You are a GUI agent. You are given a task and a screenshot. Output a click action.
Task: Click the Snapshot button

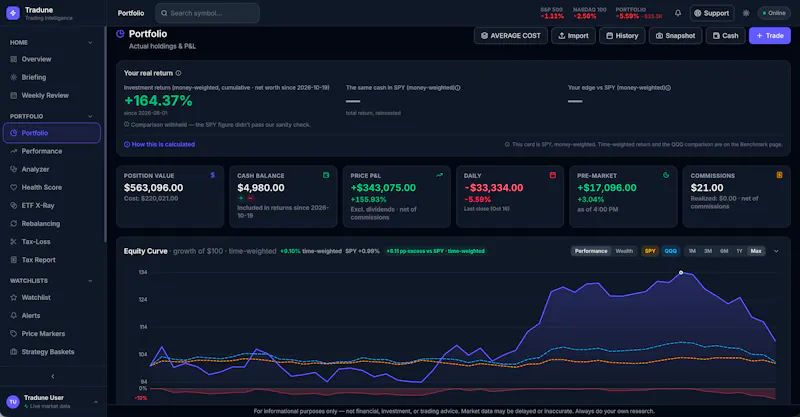(676, 36)
